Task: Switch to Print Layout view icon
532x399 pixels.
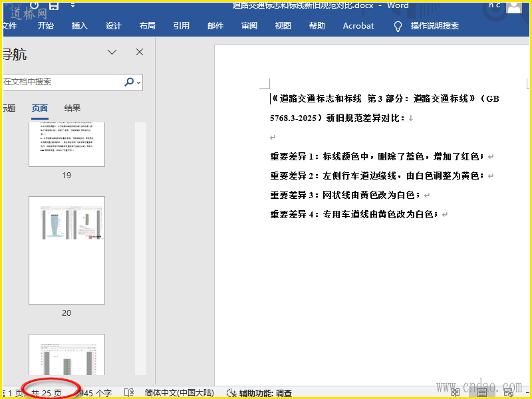Action: click(481, 393)
